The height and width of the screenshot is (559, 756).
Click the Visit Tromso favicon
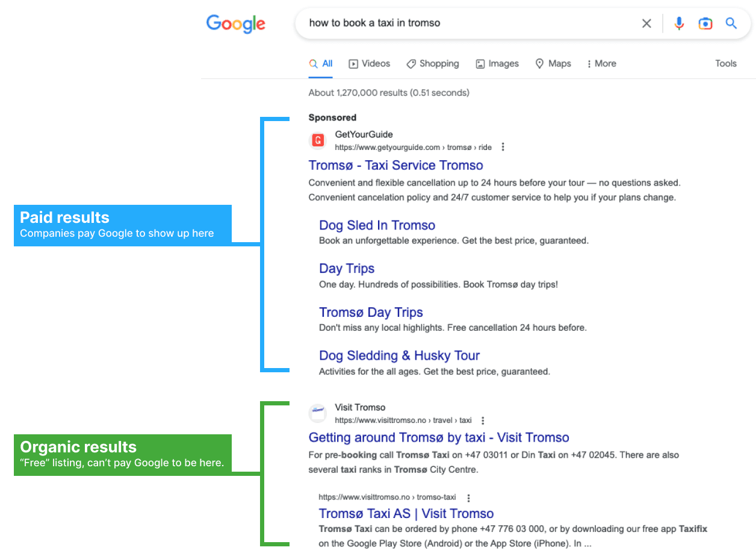(x=318, y=414)
